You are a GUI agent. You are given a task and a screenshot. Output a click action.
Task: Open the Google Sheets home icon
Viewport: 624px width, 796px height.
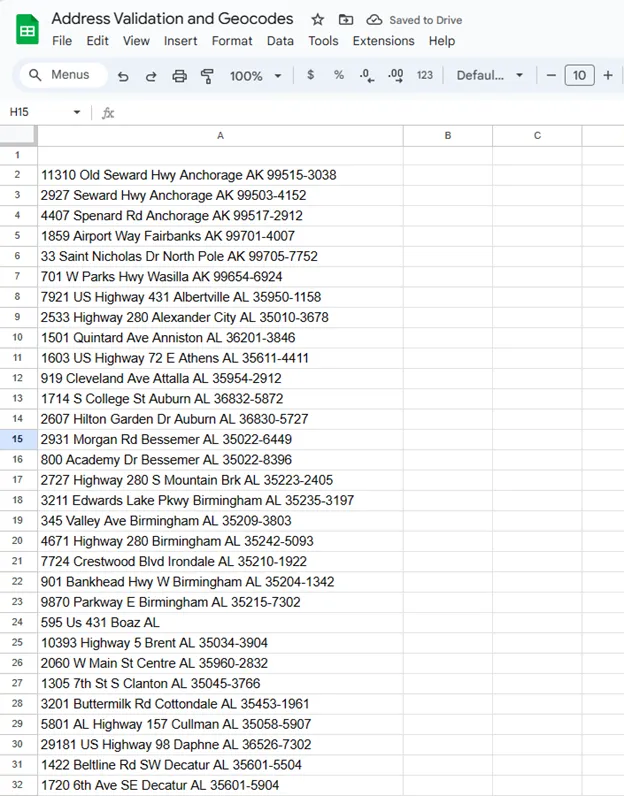(x=27, y=30)
